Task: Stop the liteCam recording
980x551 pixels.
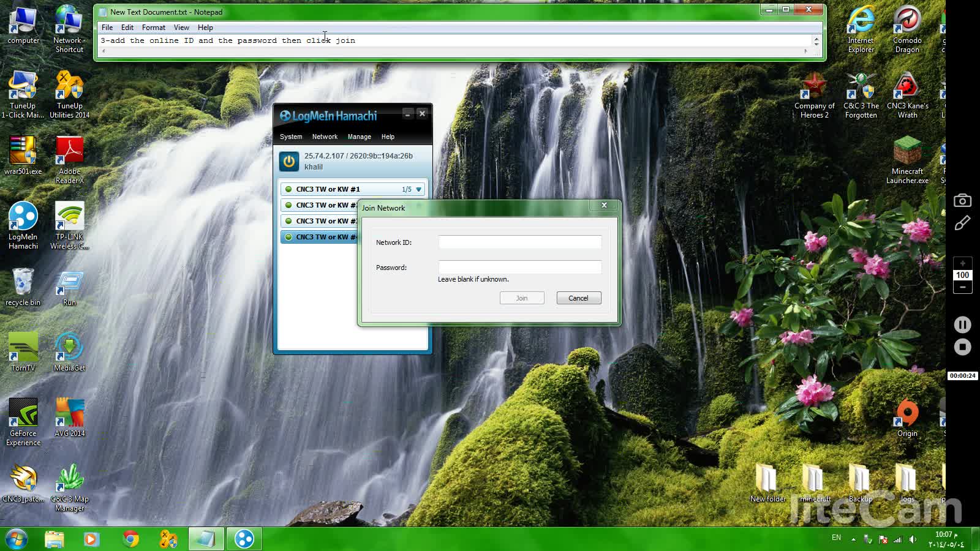Action: click(963, 348)
